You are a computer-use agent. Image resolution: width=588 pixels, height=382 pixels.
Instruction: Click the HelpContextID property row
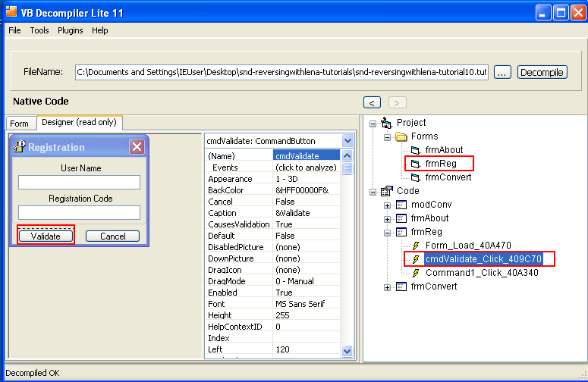click(x=273, y=327)
